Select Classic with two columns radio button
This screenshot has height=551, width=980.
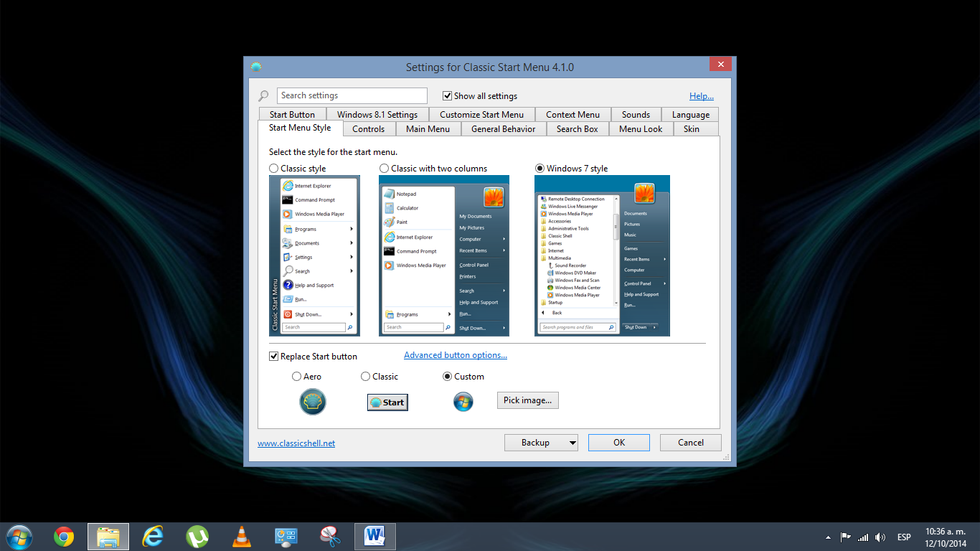coord(385,168)
